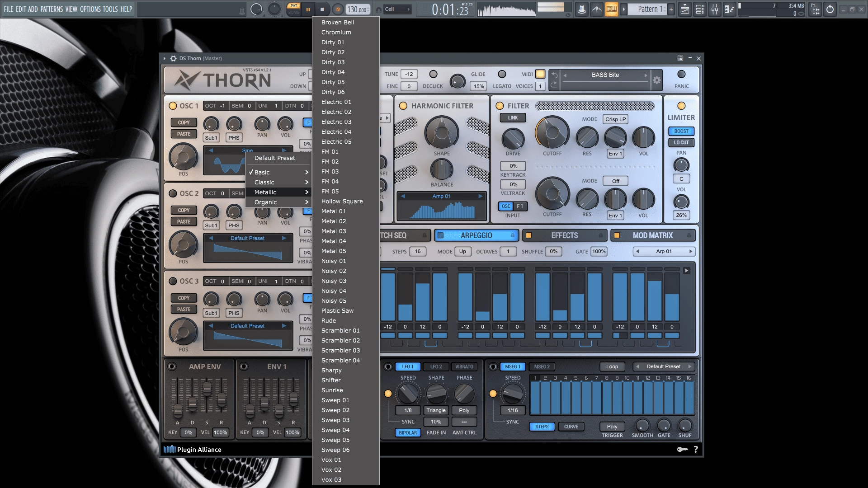868x488 pixels.
Task: Click the plugin preset gear settings icon
Action: [656, 80]
